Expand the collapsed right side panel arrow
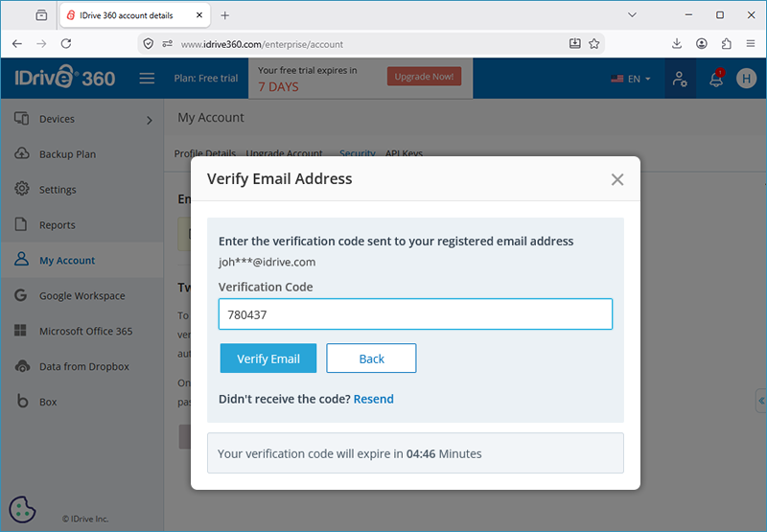Viewport: 767px width, 532px height. click(761, 401)
